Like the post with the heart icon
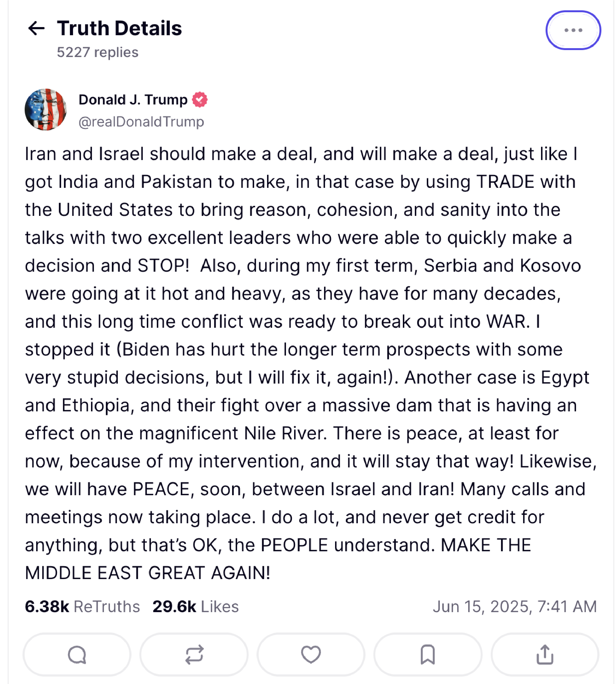Viewport: 616px width, 684px height. tap(311, 654)
